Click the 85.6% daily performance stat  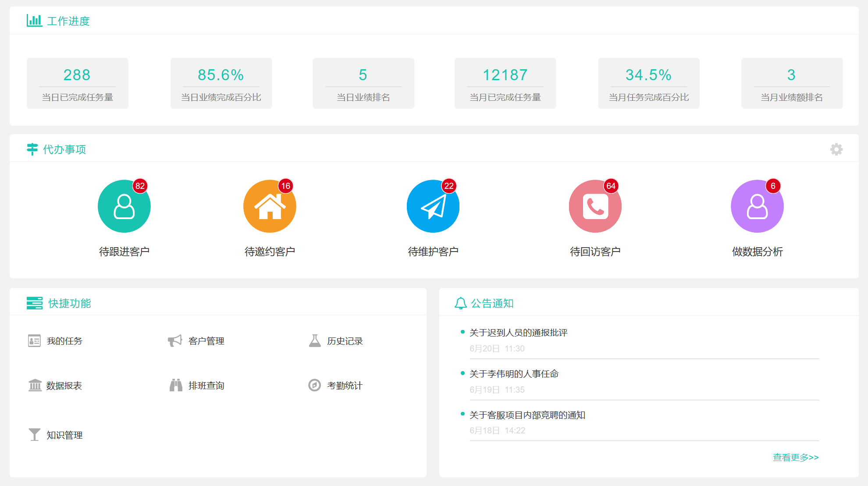tap(221, 75)
